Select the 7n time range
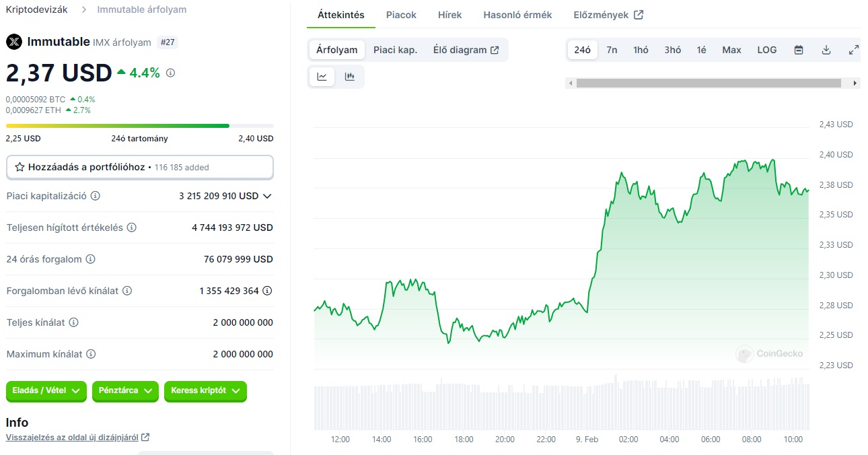This screenshot has height=455, width=868. tap(612, 50)
